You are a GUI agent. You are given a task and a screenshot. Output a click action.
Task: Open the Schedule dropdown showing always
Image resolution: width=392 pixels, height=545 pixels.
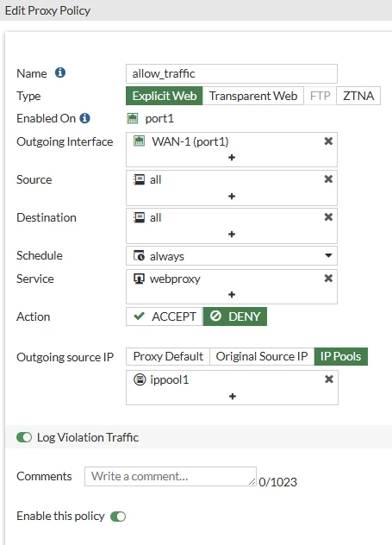232,256
